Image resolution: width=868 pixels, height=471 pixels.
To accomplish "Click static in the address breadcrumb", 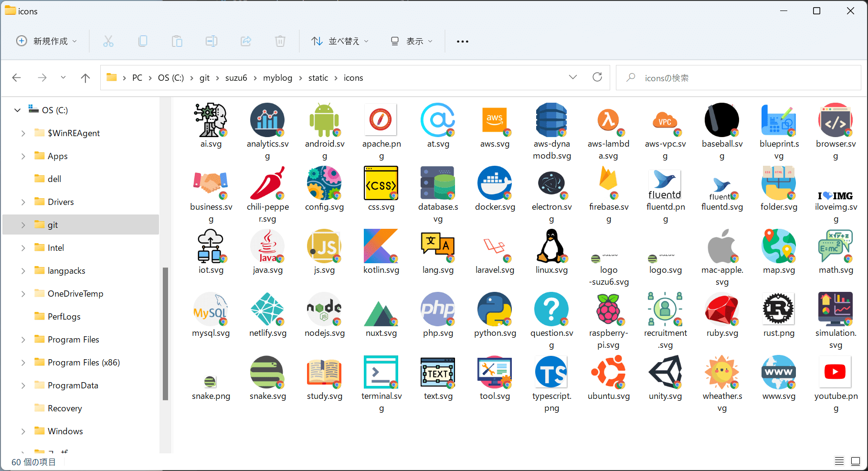I will 318,78.
